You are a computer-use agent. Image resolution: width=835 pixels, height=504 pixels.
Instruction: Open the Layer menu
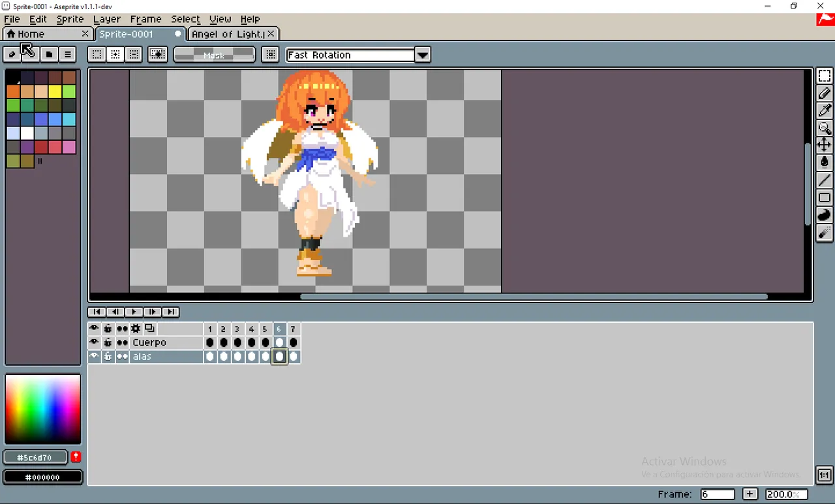[x=107, y=19]
